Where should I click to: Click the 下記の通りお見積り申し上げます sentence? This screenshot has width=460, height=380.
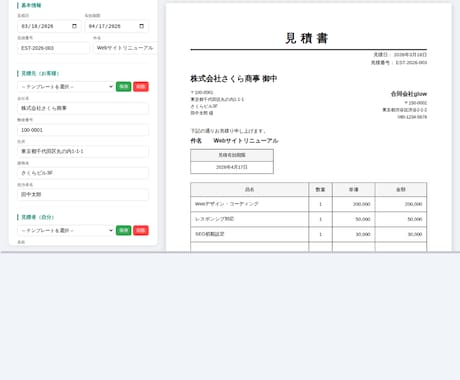point(228,131)
